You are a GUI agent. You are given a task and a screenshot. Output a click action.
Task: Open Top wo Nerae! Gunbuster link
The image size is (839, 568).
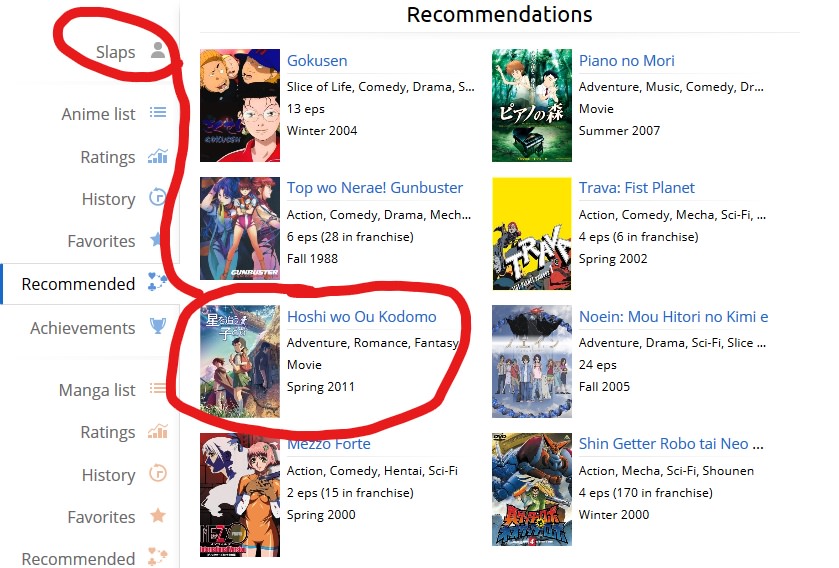point(375,188)
